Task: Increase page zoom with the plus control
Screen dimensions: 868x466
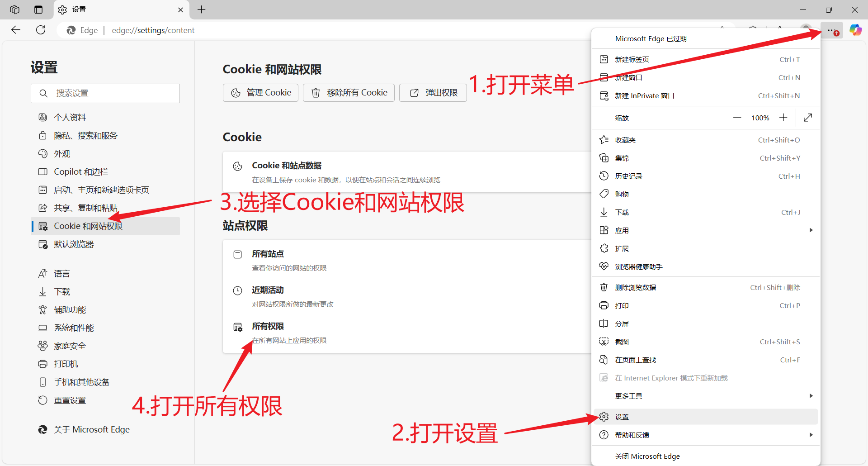Action: point(783,117)
